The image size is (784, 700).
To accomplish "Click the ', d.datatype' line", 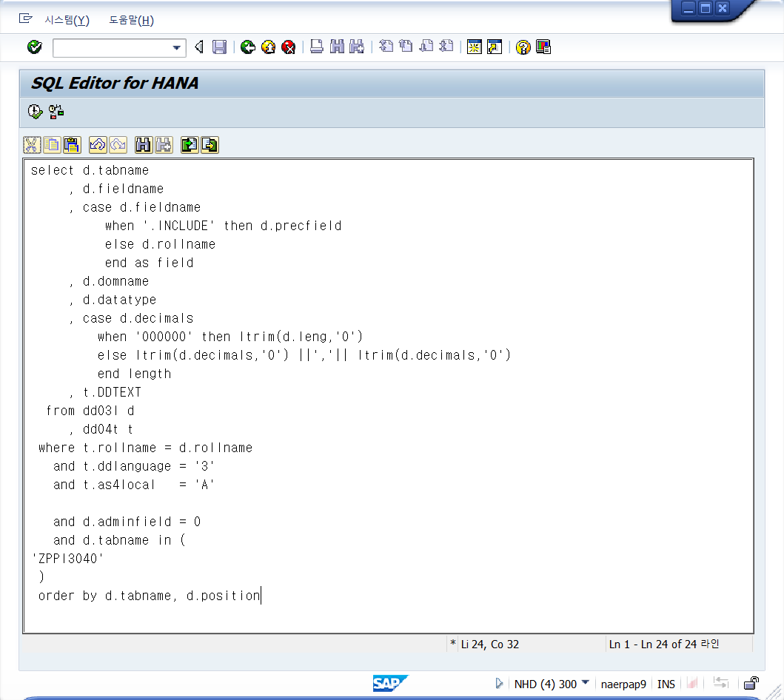I will 113,300.
